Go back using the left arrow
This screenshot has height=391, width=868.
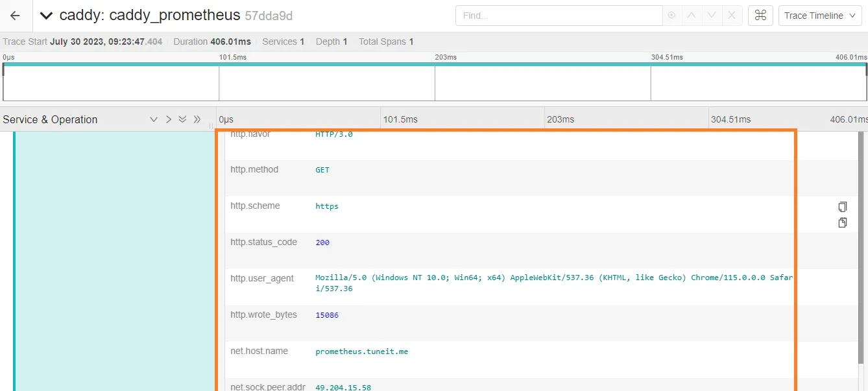click(x=16, y=16)
